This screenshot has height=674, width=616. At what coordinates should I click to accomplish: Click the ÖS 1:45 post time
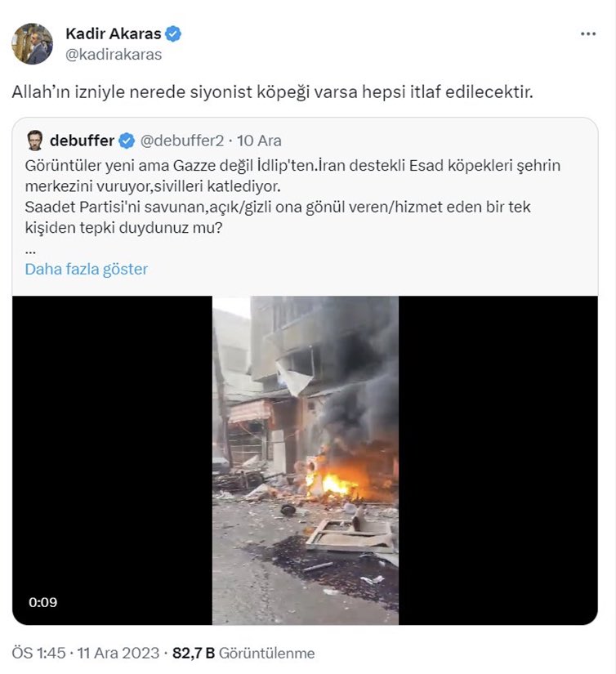coord(40,654)
